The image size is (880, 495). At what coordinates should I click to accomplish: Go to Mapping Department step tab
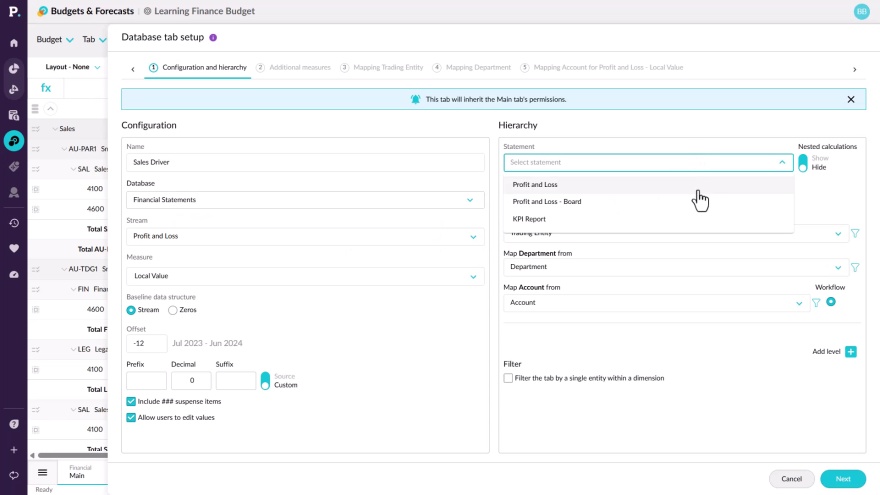[x=471, y=67]
